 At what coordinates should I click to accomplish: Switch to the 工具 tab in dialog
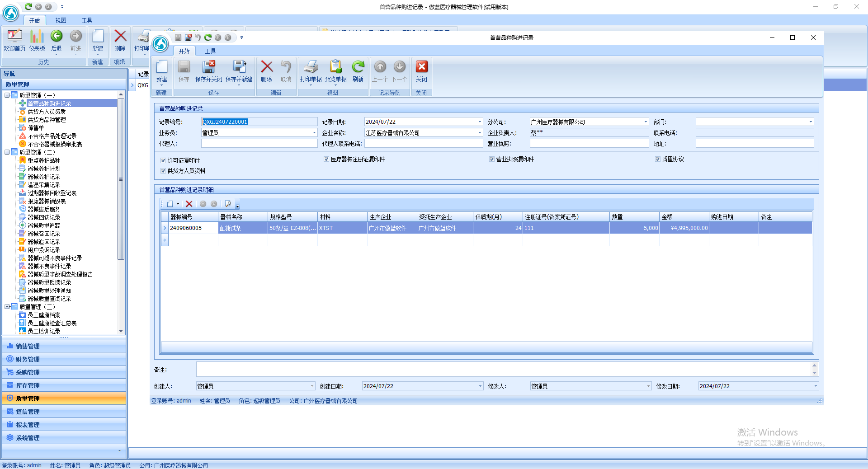[210, 51]
